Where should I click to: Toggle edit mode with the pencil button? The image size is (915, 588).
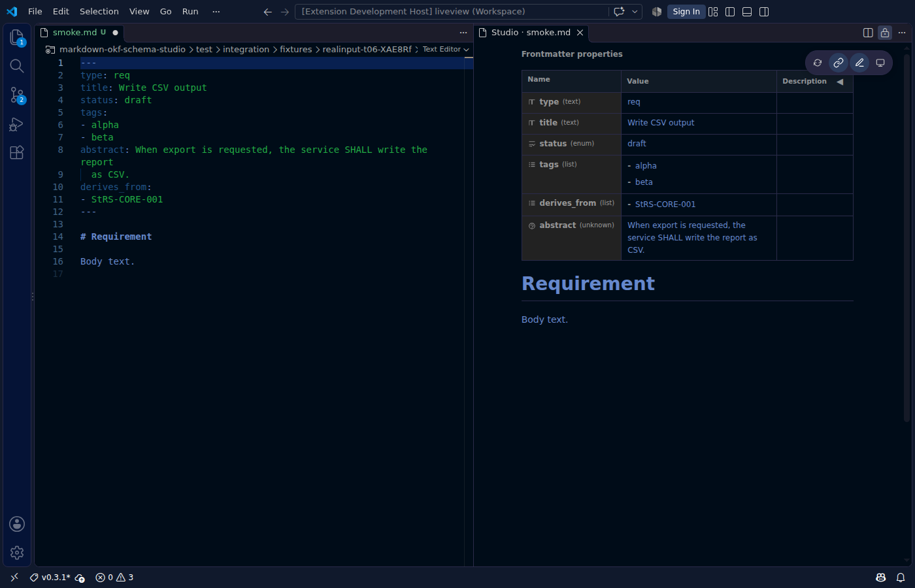859,63
